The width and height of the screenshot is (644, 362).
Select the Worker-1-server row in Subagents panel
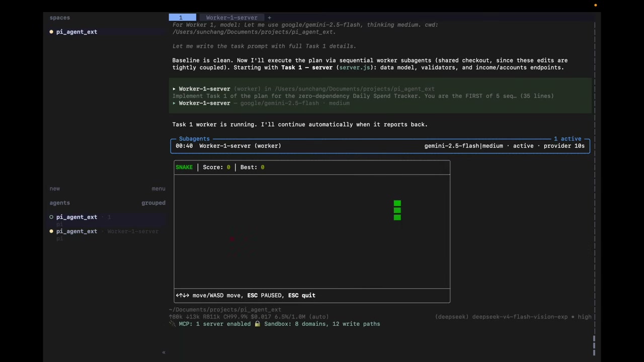(x=380, y=146)
